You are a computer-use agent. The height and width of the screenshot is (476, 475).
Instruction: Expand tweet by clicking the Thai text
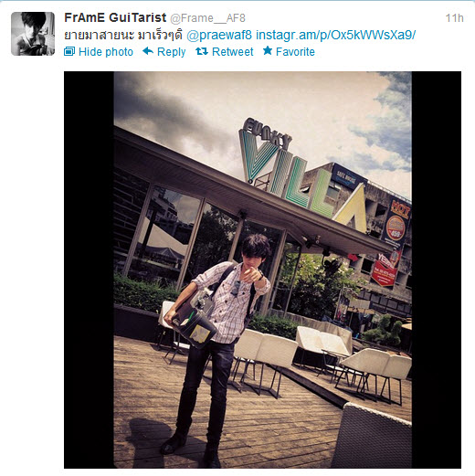(x=123, y=35)
